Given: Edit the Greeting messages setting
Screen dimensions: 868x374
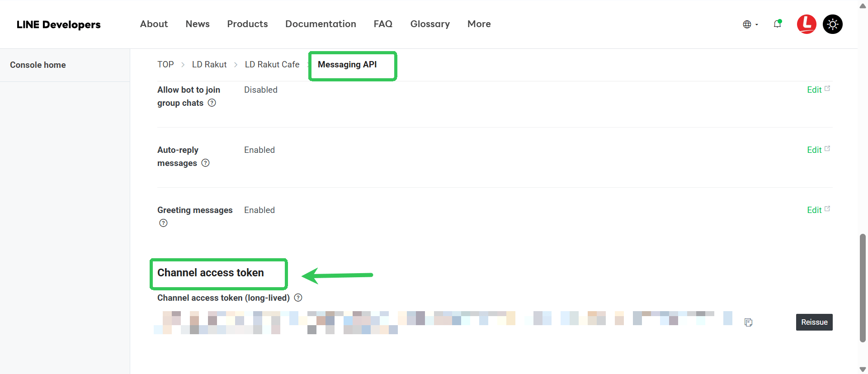Looking at the screenshot, I should 818,210.
